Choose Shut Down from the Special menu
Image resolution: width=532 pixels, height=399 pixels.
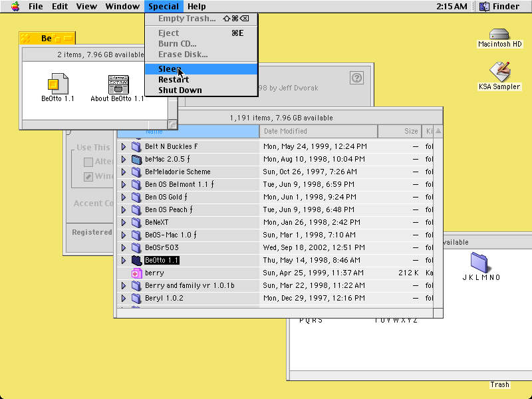[201, 90]
